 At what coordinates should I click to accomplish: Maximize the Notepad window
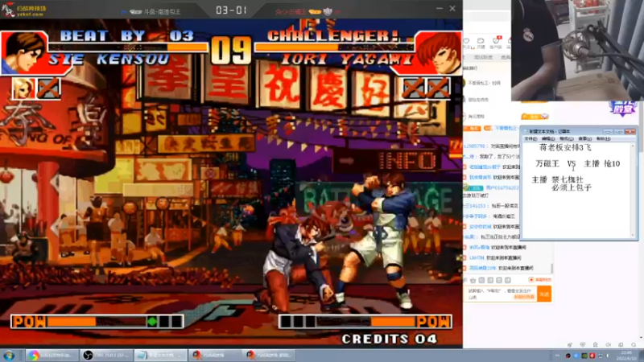click(618, 131)
